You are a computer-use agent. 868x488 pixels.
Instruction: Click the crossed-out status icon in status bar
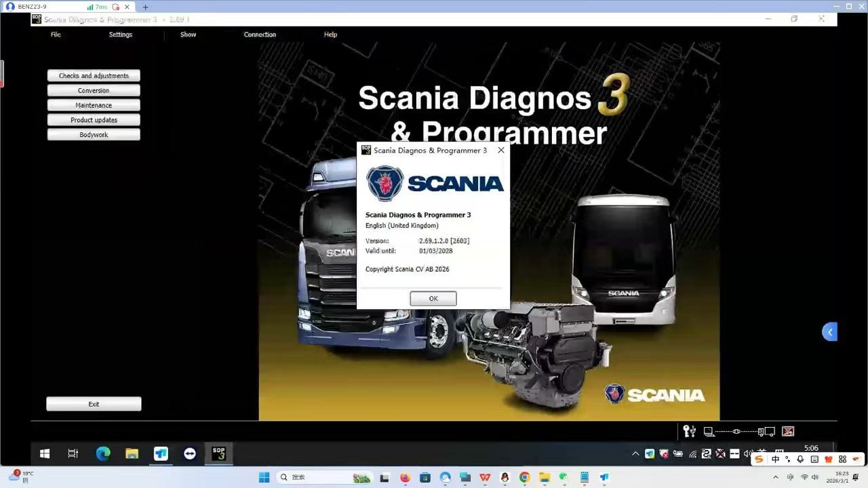[787, 431]
